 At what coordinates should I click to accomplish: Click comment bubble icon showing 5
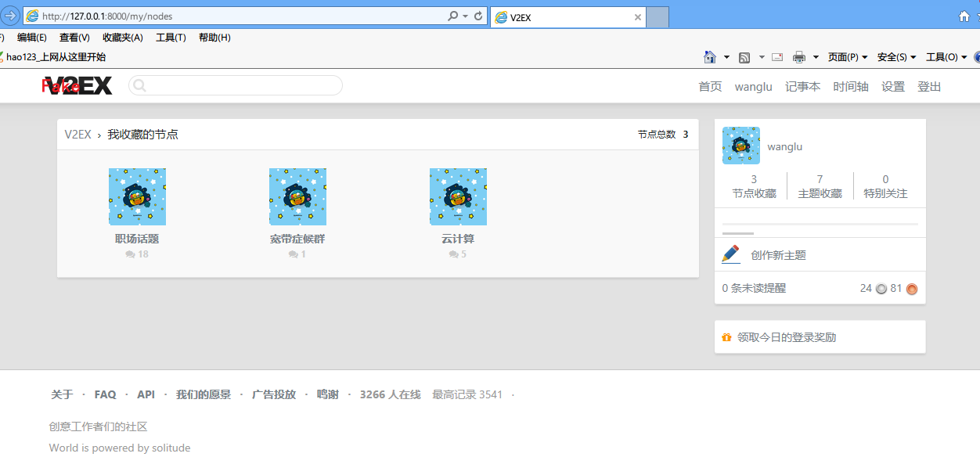454,254
